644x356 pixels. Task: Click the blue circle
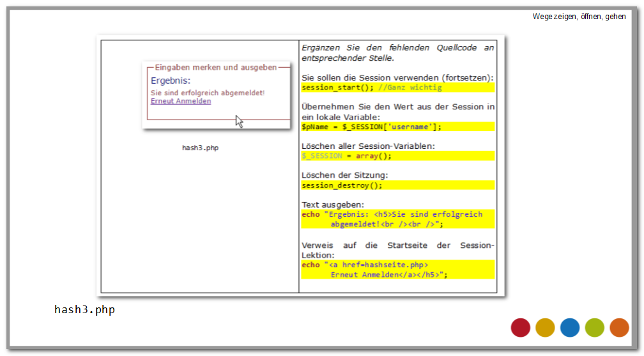(570, 328)
